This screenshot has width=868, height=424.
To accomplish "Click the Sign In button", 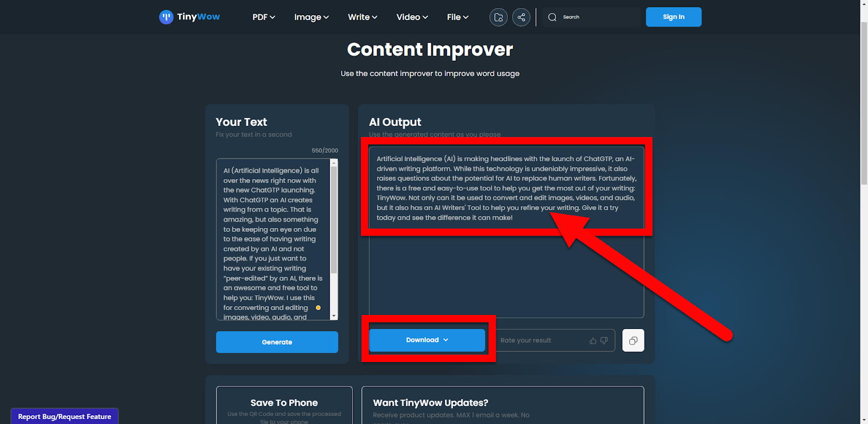I will (x=673, y=17).
